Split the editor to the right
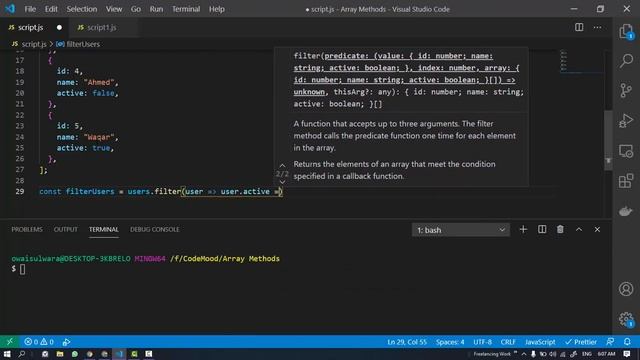The image size is (640, 360). [x=579, y=27]
